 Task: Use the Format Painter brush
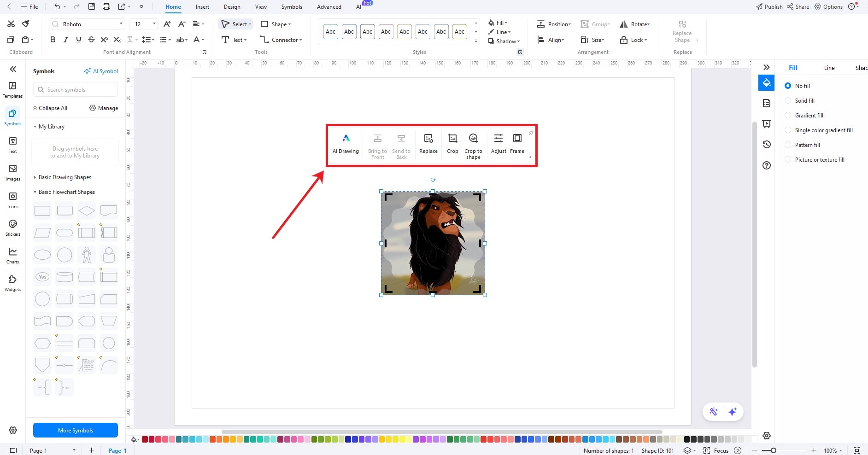click(x=26, y=24)
